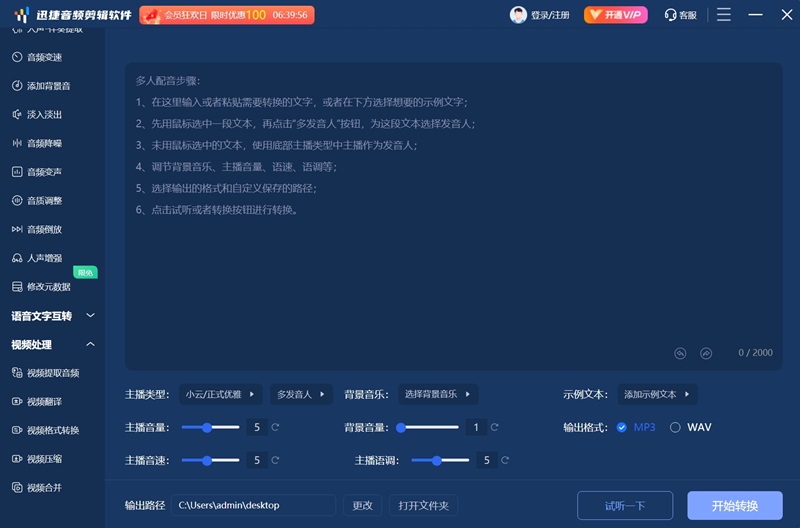Viewport: 800px width, 528px height.
Task: Open the hamburger main menu
Action: coord(724,15)
